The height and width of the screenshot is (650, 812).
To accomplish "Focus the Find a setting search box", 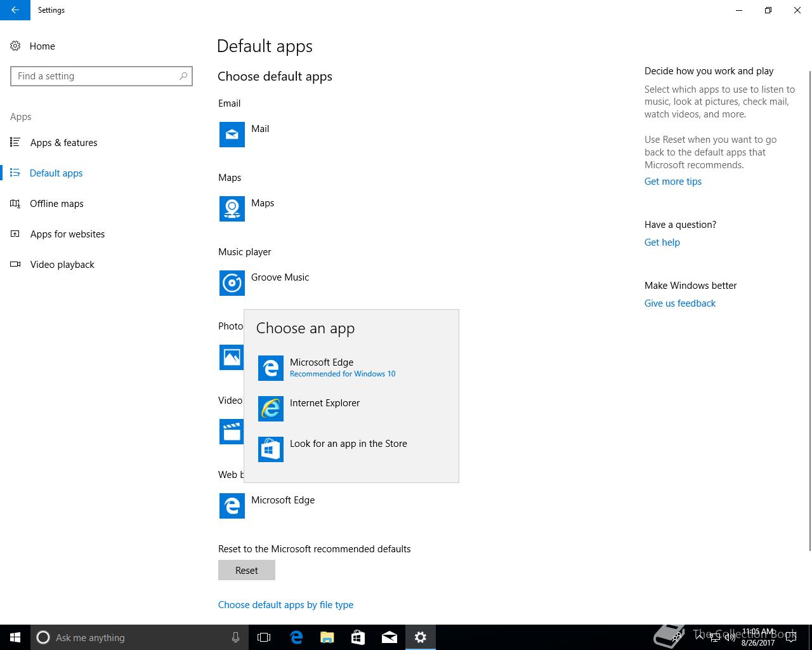I will (x=101, y=76).
